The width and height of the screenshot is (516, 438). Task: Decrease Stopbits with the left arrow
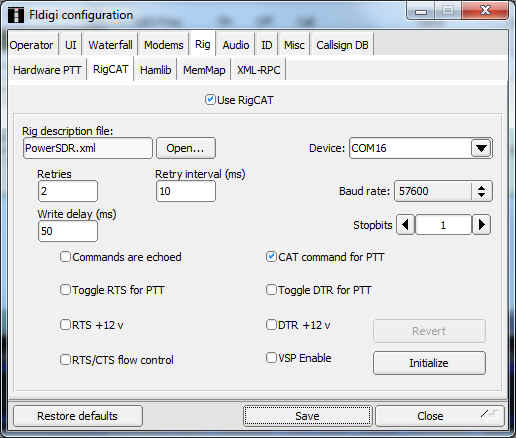pyautogui.click(x=405, y=225)
